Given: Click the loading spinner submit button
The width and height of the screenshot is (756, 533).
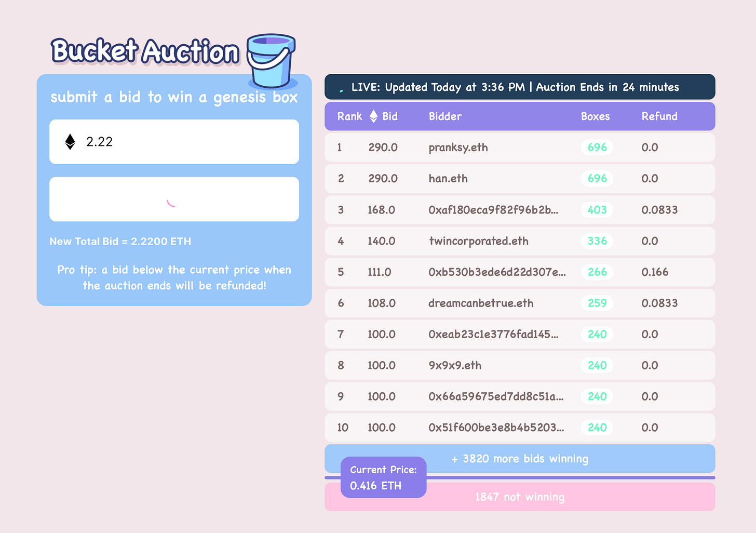Looking at the screenshot, I should tap(174, 199).
